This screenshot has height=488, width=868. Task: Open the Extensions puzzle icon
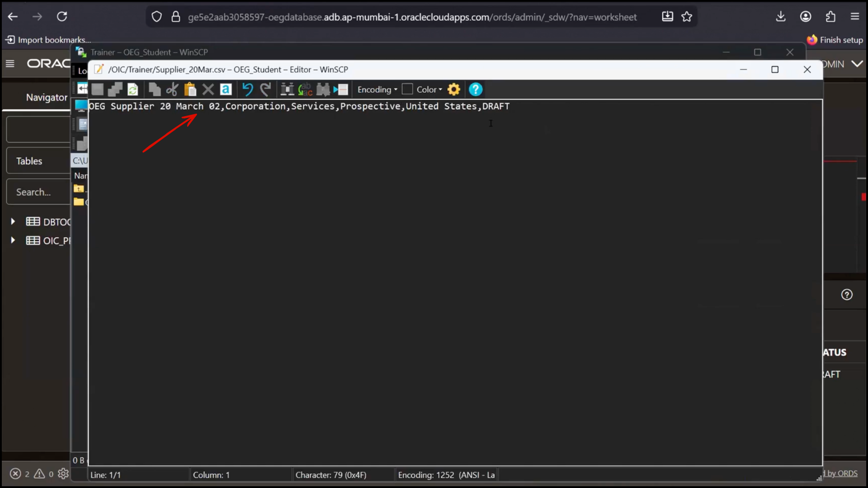point(830,17)
